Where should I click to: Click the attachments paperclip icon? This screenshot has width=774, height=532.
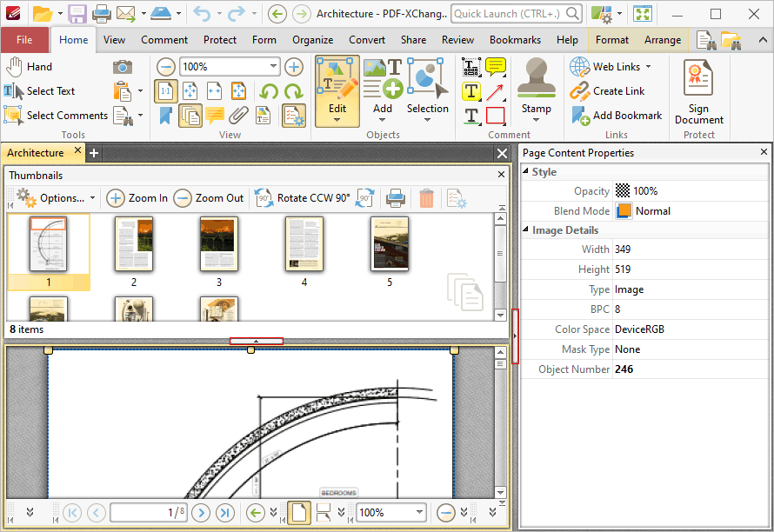[x=238, y=116]
